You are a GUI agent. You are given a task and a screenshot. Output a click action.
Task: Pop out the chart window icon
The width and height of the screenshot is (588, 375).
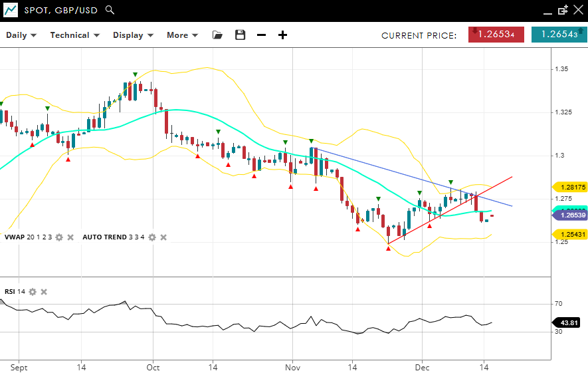click(563, 10)
